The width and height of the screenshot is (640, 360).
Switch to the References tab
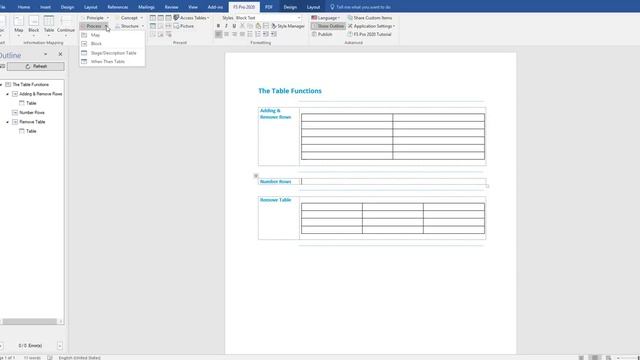point(118,7)
